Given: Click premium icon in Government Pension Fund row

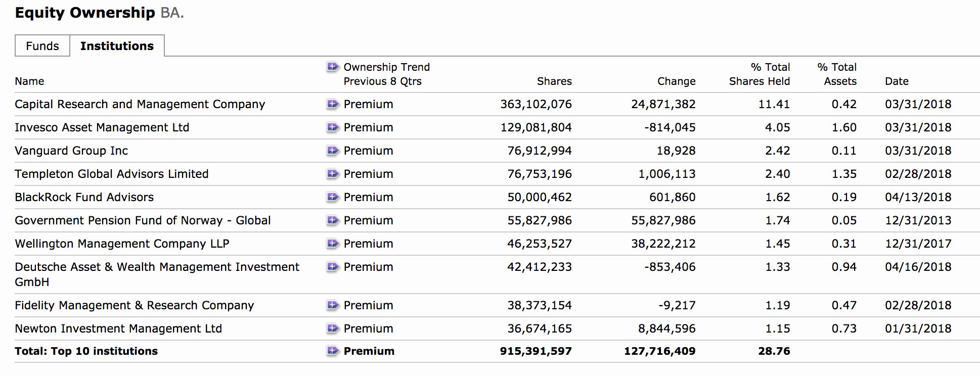Looking at the screenshot, I should coord(332,220).
